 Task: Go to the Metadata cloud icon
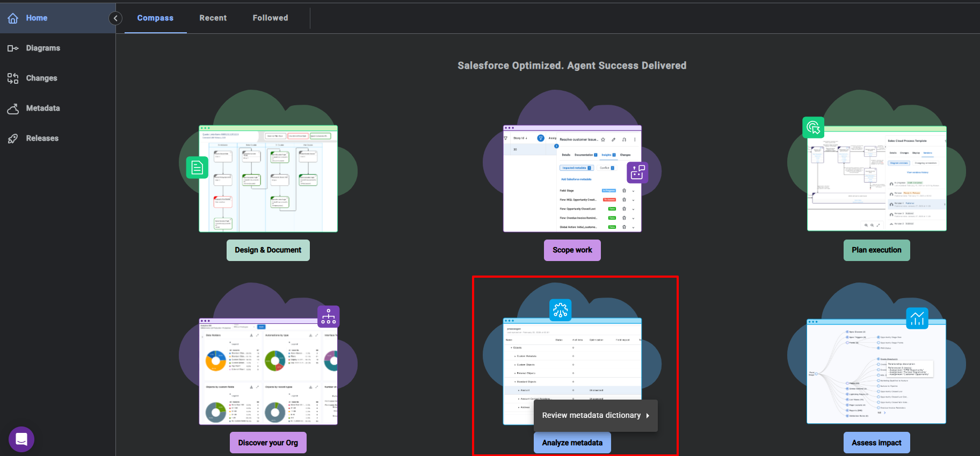point(13,108)
